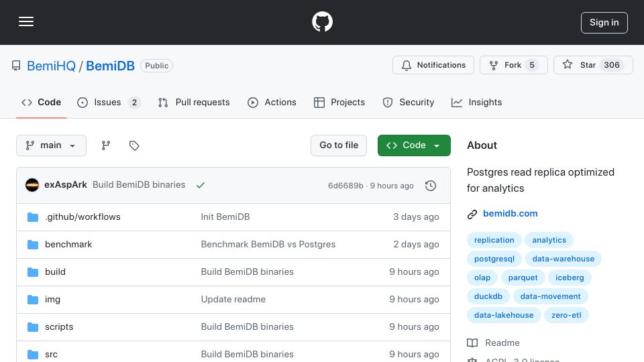This screenshot has height=362, width=644.
Task: Click the repository icon before BemiHQ
Action: click(16, 66)
